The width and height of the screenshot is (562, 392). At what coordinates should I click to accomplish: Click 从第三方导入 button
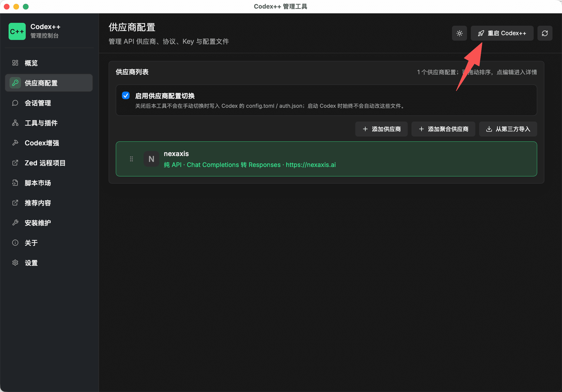508,129
